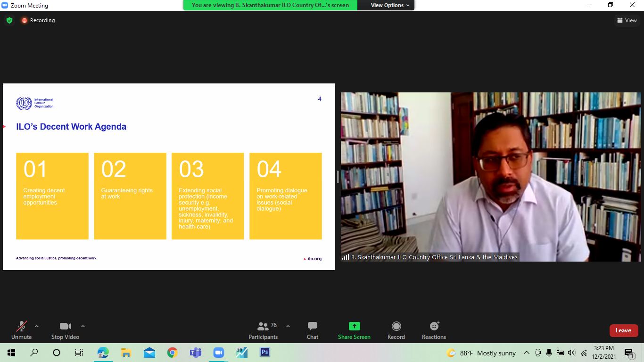Open the Participants panel

coord(263,330)
